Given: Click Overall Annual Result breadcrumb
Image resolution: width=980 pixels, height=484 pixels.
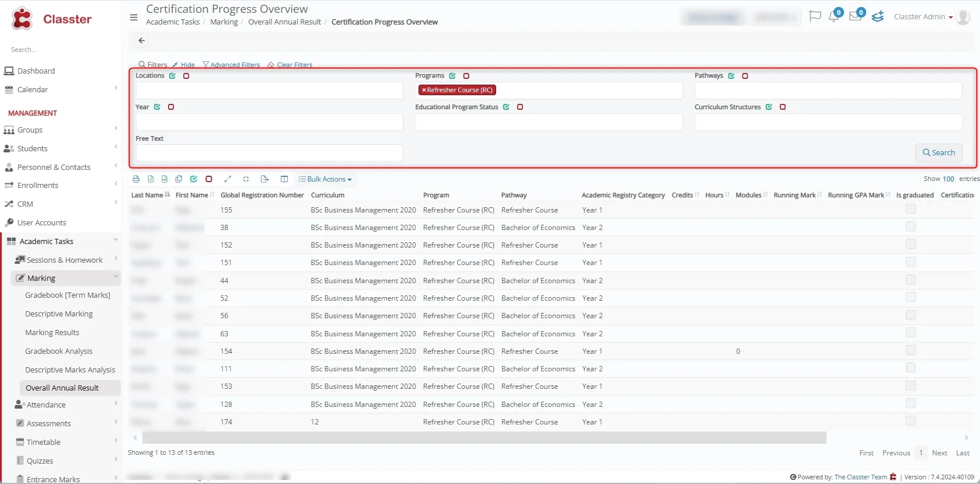Looking at the screenshot, I should (x=285, y=22).
